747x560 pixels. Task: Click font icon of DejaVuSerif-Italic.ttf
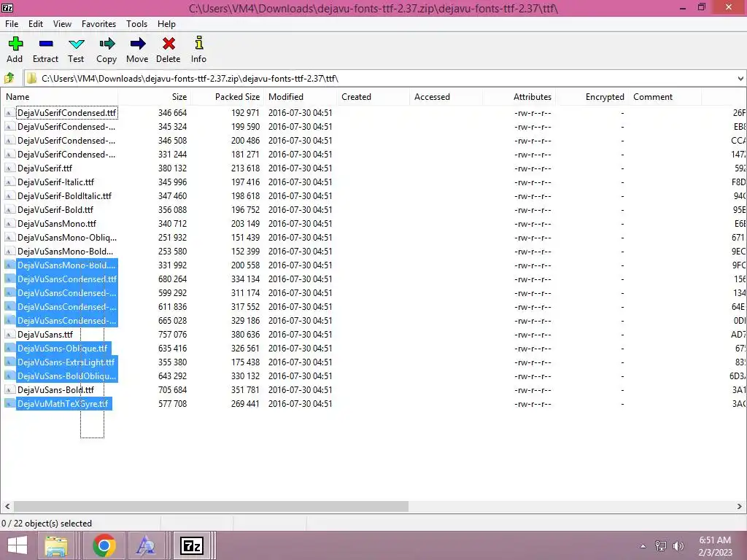pyautogui.click(x=9, y=182)
